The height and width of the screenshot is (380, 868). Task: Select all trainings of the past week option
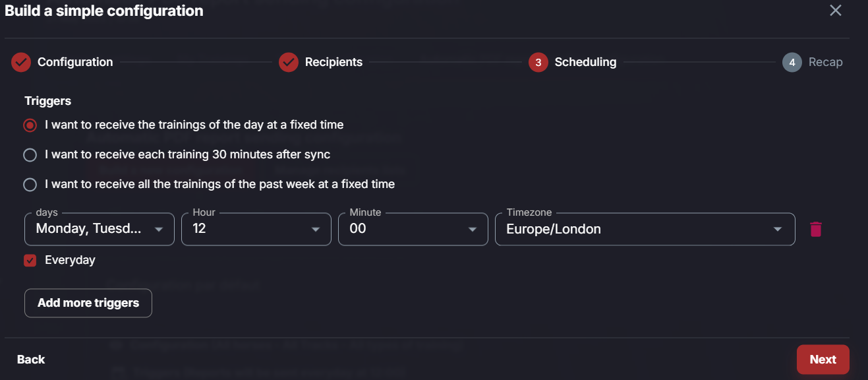point(30,185)
